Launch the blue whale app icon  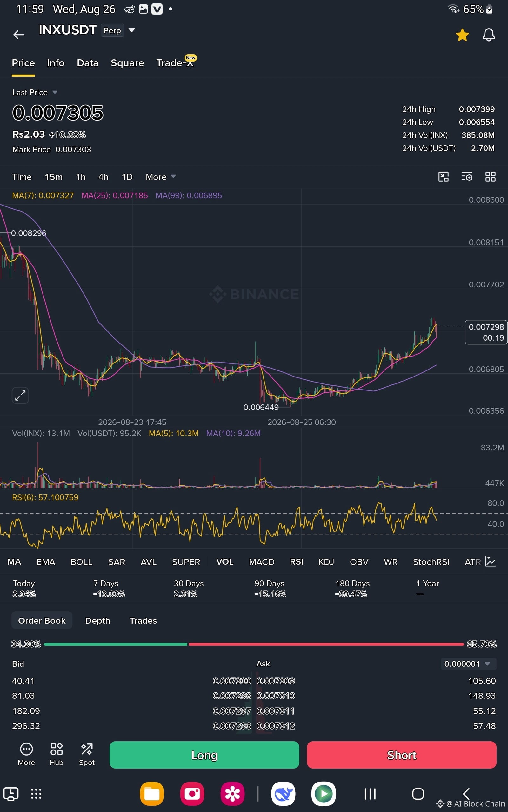coord(283,794)
